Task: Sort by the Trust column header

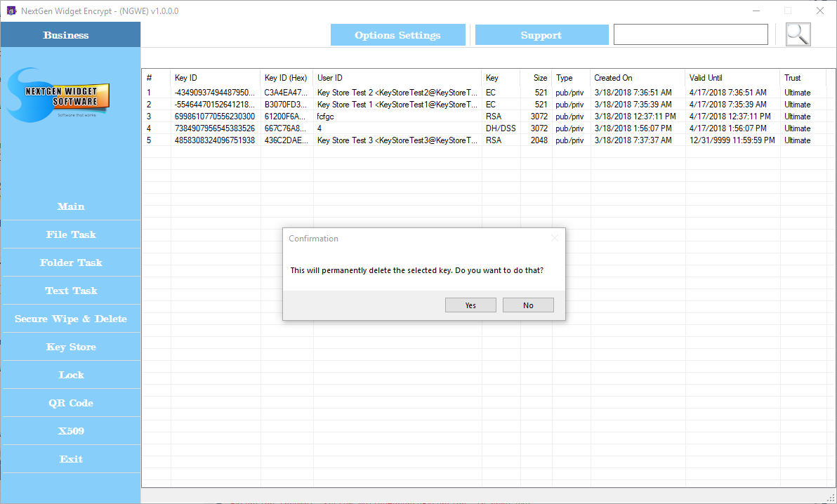Action: click(803, 78)
